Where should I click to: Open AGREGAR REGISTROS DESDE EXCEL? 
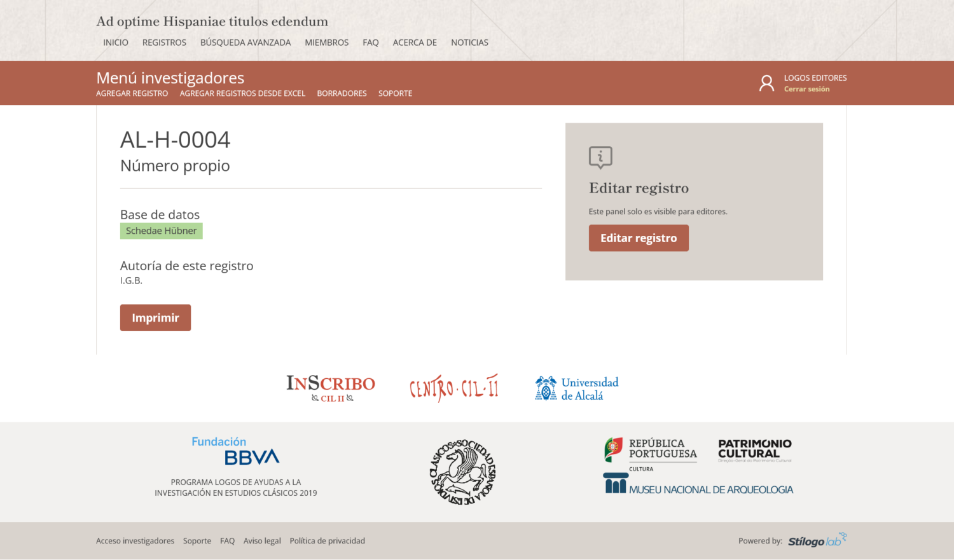(242, 93)
